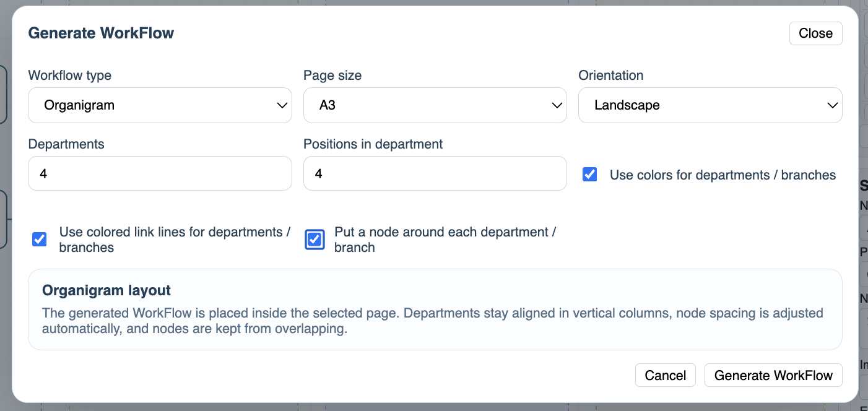Click the Positions in department label
Viewport: 868px width, 411px height.
373,144
